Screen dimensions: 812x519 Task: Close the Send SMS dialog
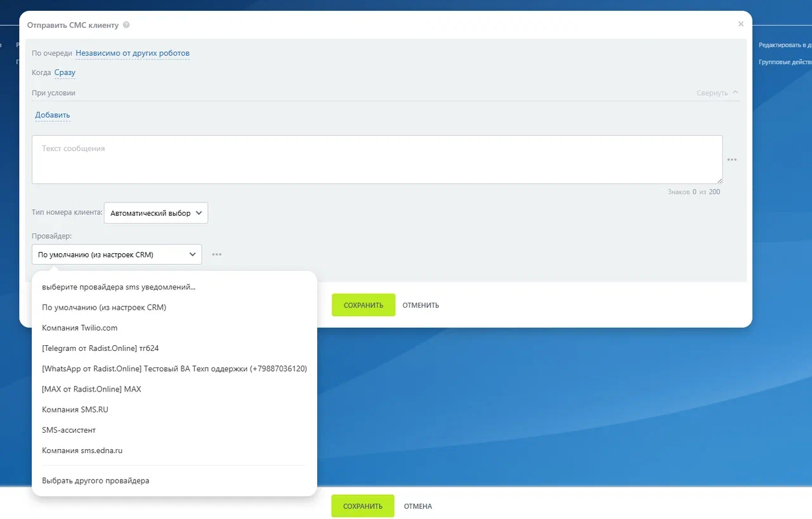pos(740,24)
